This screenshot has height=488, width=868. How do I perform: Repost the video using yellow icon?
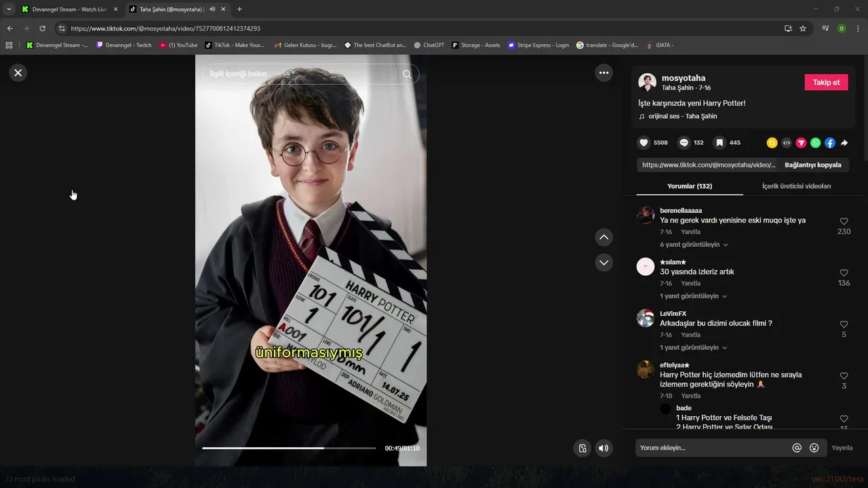pos(772,143)
